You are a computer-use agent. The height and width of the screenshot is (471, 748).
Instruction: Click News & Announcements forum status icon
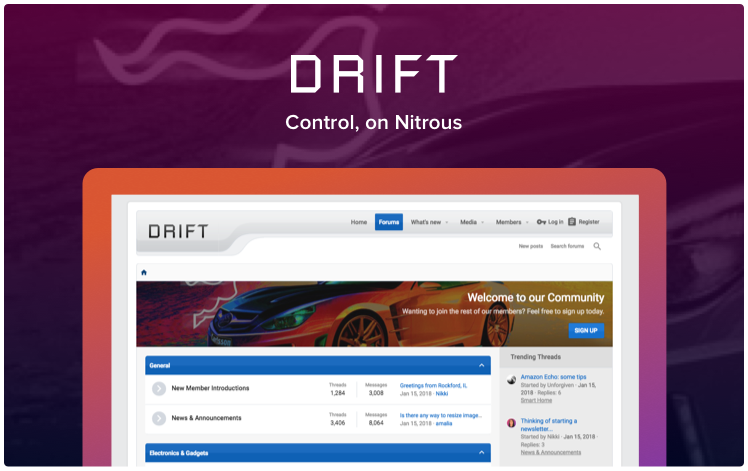tap(159, 418)
